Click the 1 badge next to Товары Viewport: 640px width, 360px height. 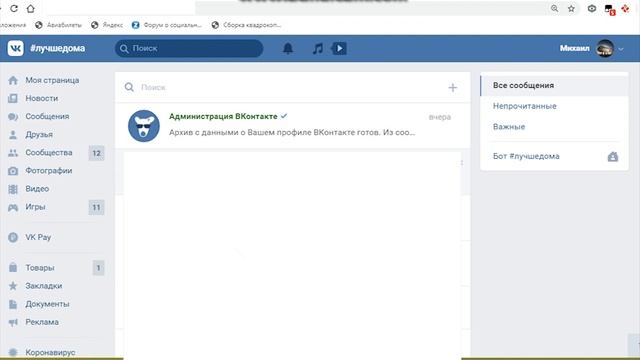click(98, 268)
